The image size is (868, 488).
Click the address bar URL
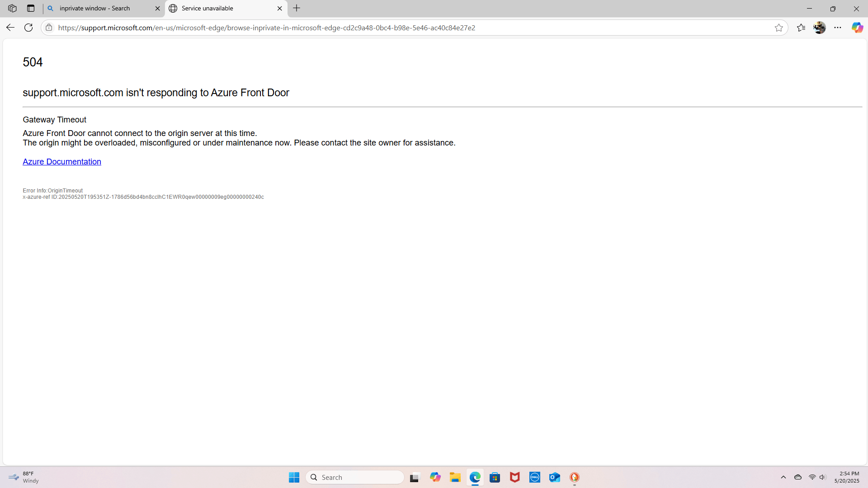click(x=267, y=28)
